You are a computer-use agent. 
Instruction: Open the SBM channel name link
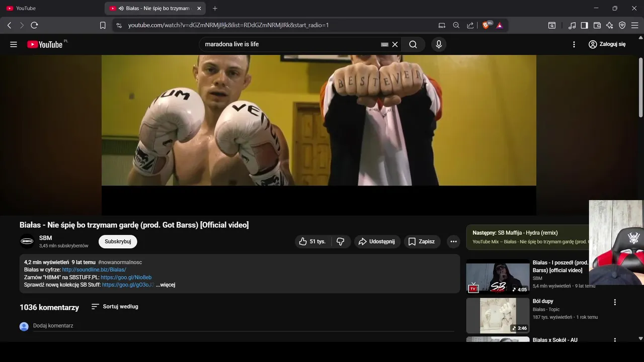[46, 238]
